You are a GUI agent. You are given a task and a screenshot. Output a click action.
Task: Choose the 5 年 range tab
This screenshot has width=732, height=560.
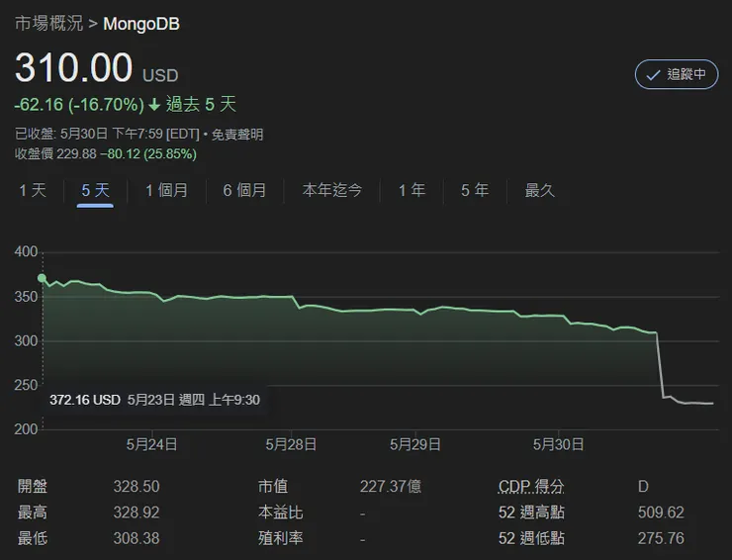tap(475, 190)
